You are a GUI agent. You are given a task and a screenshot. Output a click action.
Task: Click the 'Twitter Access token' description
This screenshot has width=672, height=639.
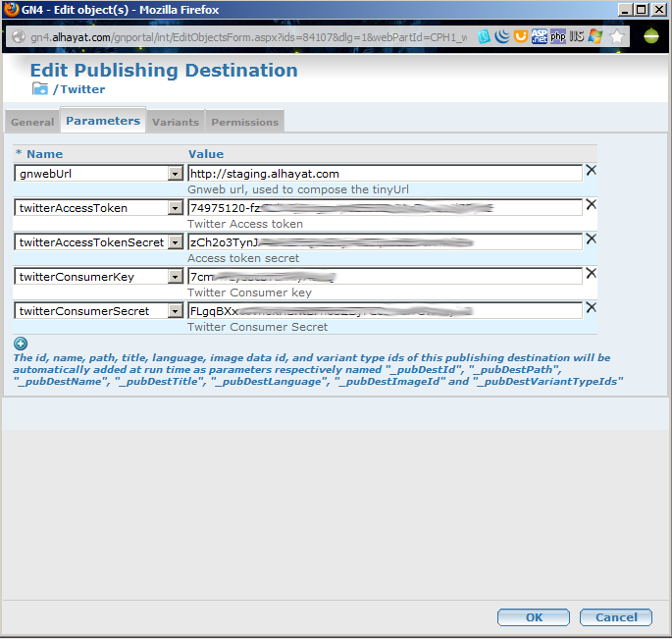245,224
